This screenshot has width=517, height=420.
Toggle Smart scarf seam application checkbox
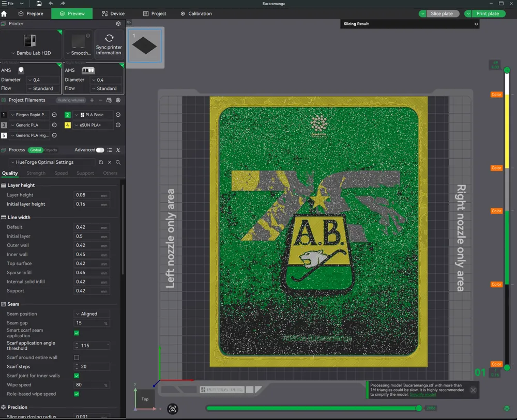tap(77, 333)
